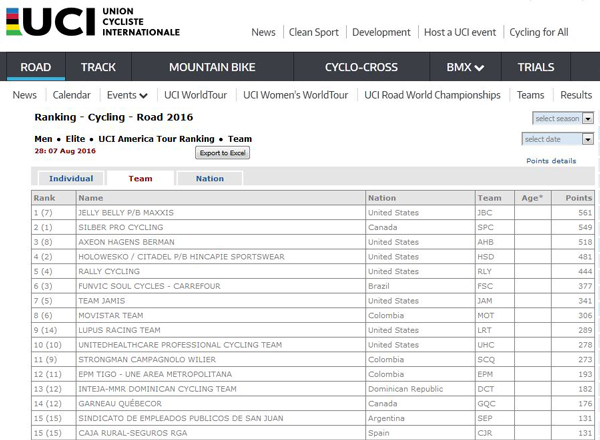Click CAJA RURAL-SEGUROS RGA team name
The width and height of the screenshot is (600, 440).
click(x=133, y=433)
